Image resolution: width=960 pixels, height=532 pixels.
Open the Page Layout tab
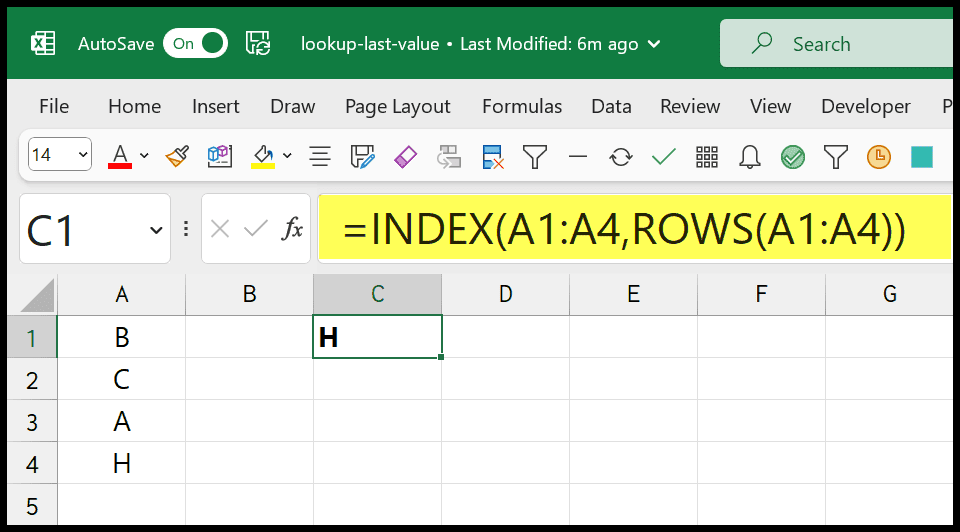coord(397,107)
